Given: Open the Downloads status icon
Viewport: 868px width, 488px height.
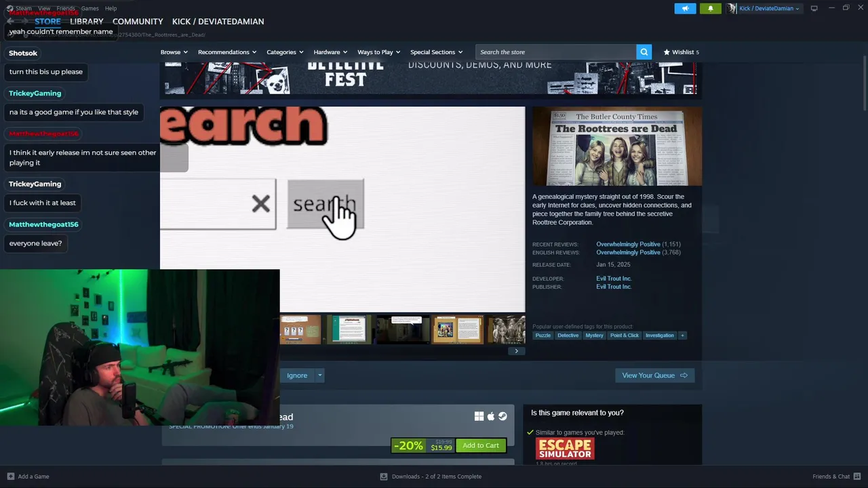Looking at the screenshot, I should (x=384, y=476).
